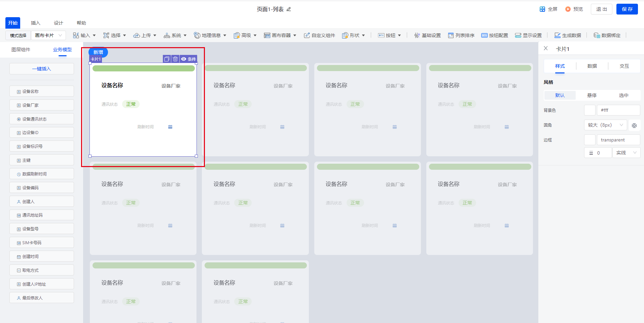Click the 一键插入 button
The height and width of the screenshot is (323, 644).
click(x=42, y=69)
